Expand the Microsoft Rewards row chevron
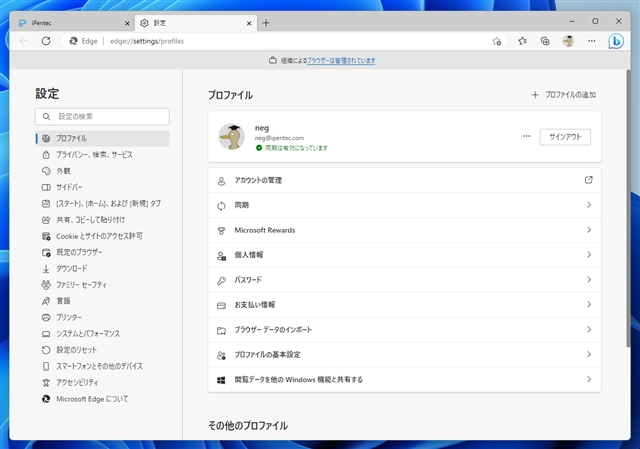 589,230
